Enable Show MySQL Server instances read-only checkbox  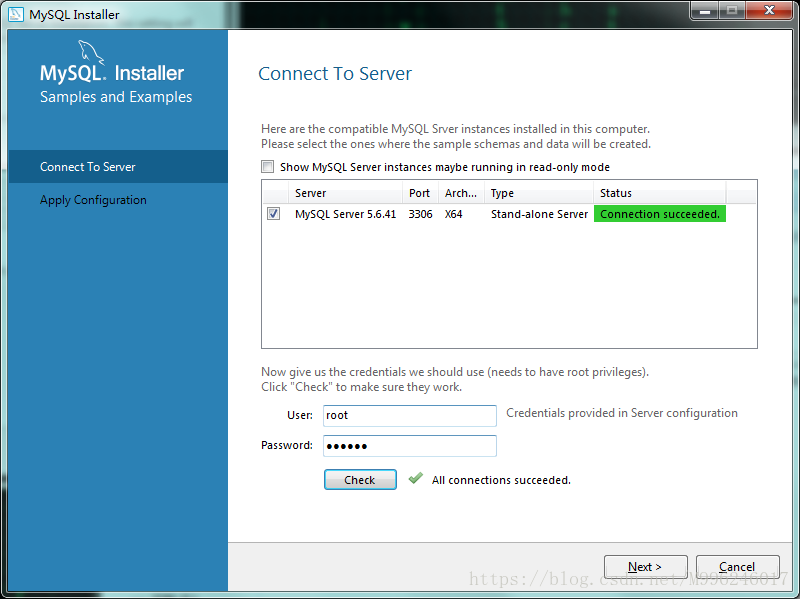pos(267,167)
